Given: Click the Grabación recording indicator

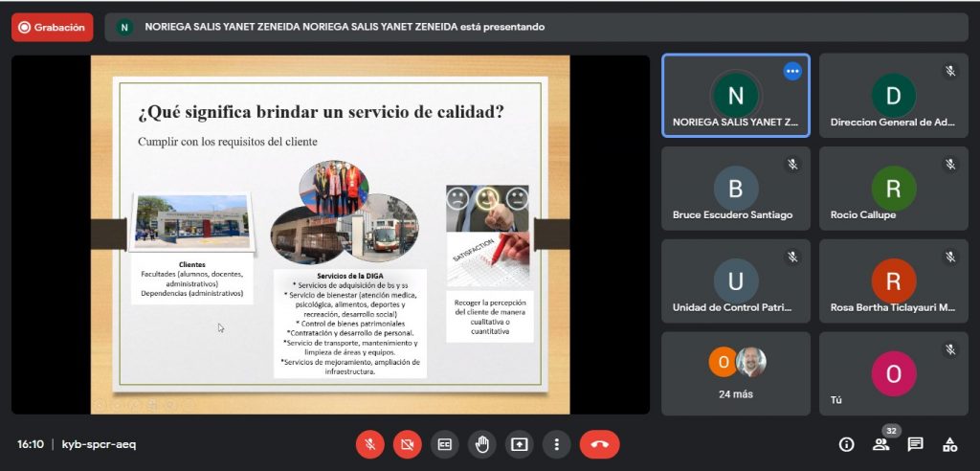Looking at the screenshot, I should click(x=52, y=28).
